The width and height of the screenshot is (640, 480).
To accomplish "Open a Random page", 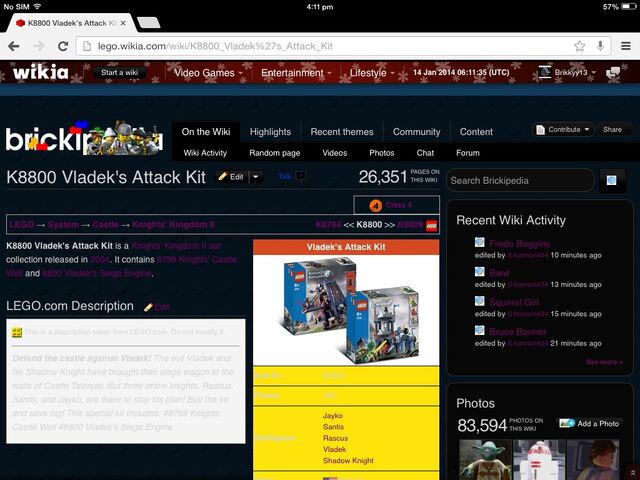I will (275, 153).
